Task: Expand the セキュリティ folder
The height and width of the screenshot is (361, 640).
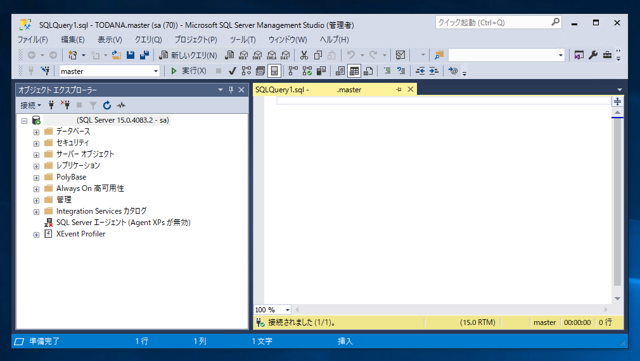Action: point(36,143)
